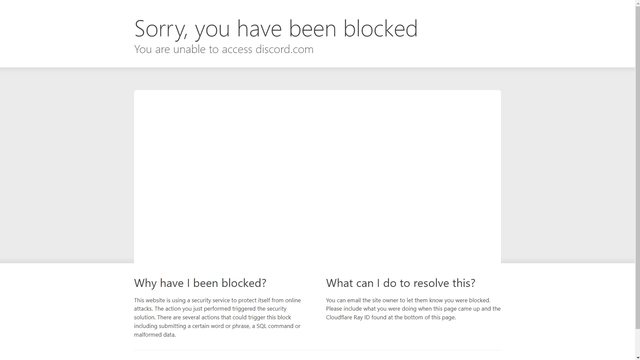Click 'malformed data' at the paragraph end
The width and height of the screenshot is (640, 360).
point(155,335)
